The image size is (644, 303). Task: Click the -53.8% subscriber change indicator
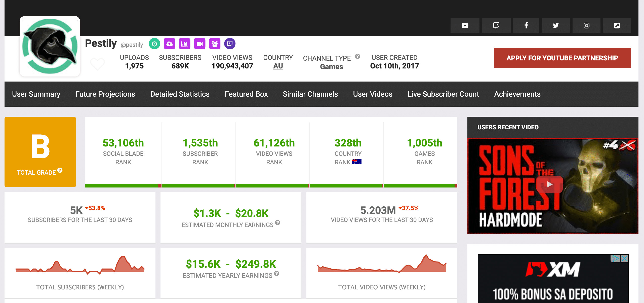[95, 208]
